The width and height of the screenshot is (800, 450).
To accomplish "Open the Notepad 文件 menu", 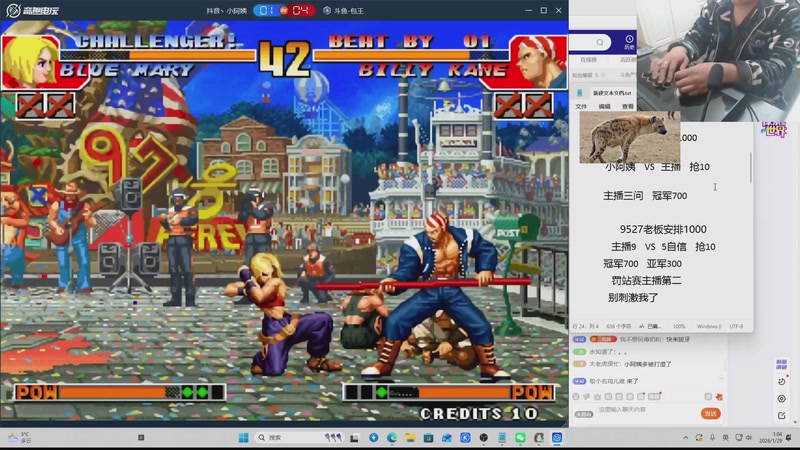I will (581, 107).
